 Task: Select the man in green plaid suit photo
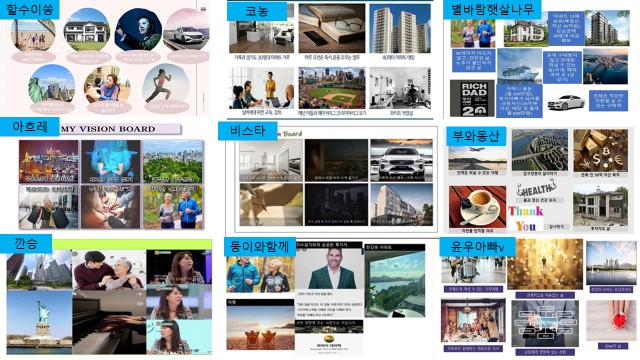[x=330, y=269]
